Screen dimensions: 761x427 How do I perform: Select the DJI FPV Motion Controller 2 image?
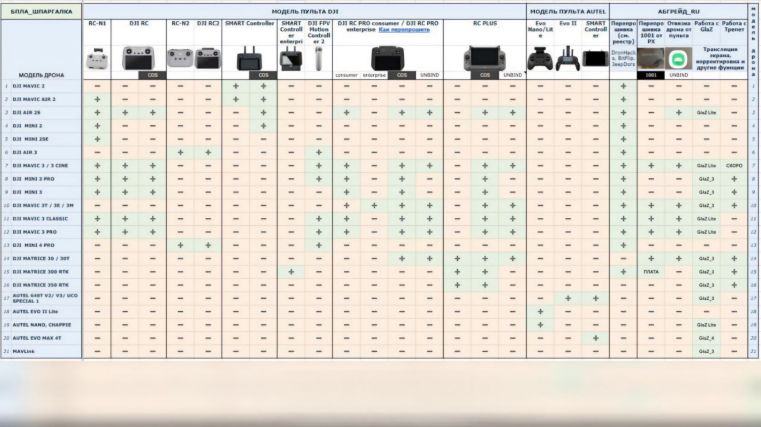[318, 60]
